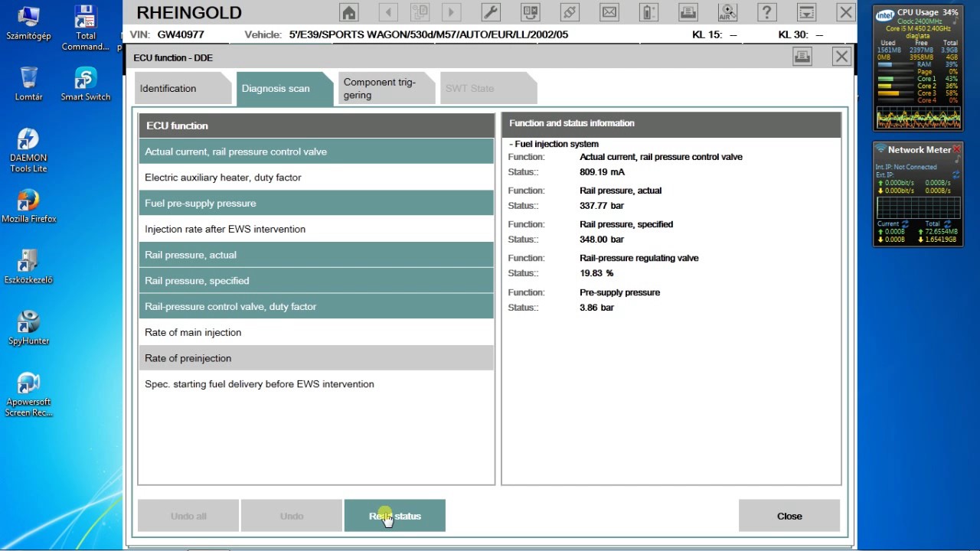Click Function and status information header
The width and height of the screenshot is (980, 551).
coord(671,123)
